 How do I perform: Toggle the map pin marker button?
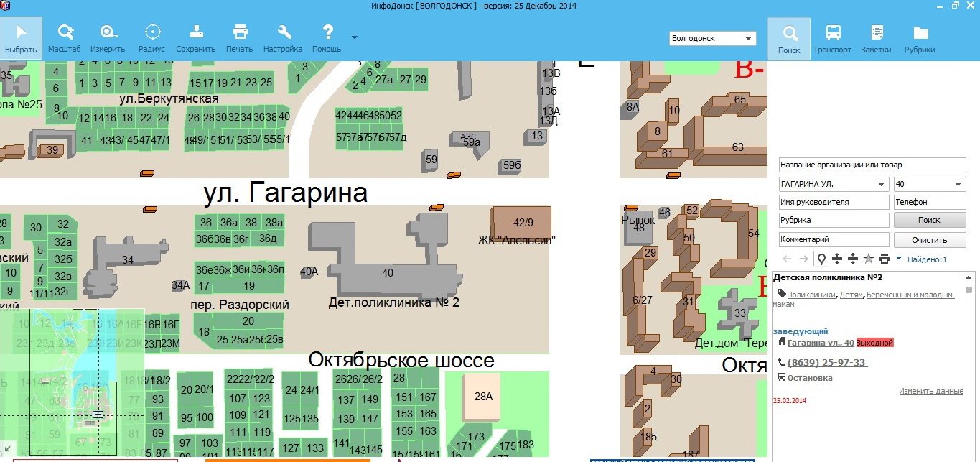[821, 259]
